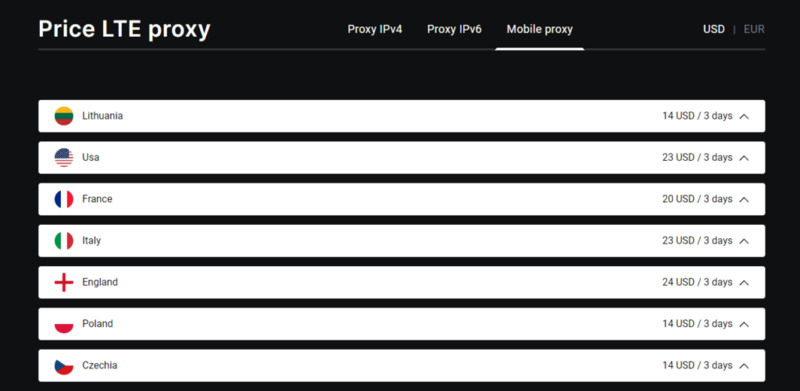Expand the Usa pricing chevron
This screenshot has width=800, height=391.
tap(744, 158)
